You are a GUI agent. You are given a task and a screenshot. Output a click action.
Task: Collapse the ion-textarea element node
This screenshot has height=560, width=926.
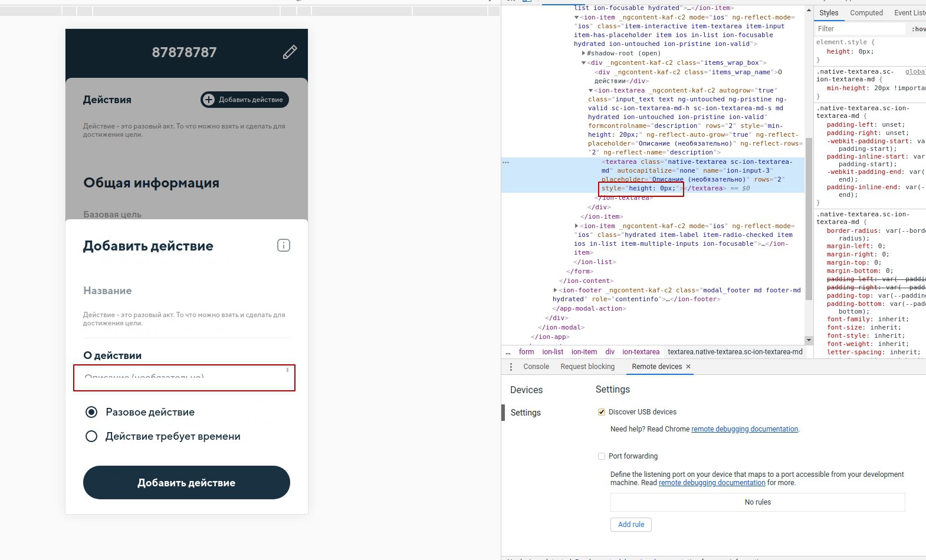(x=590, y=91)
